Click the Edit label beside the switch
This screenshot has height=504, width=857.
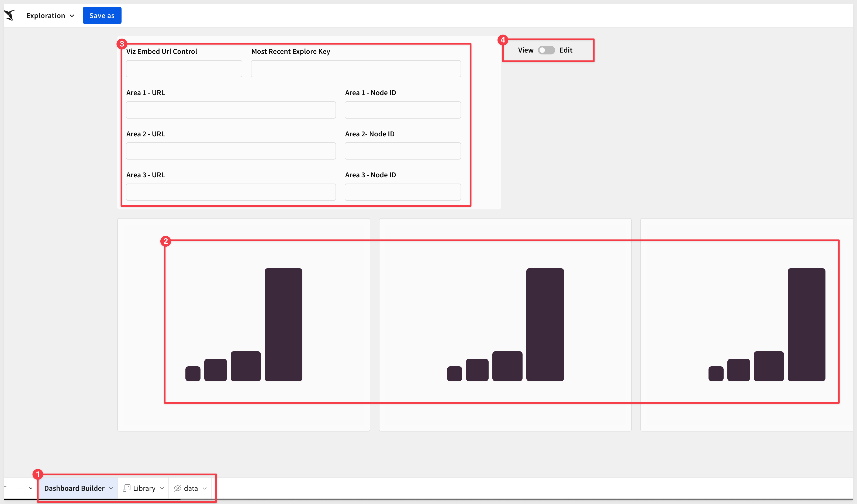(x=566, y=50)
